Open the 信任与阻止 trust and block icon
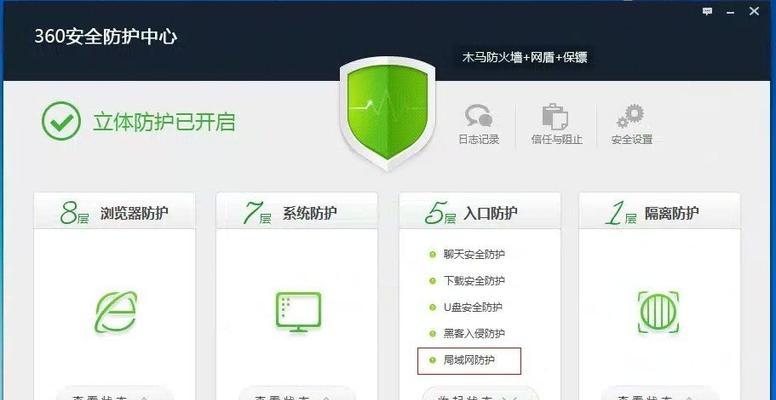The height and width of the screenshot is (400, 776). coord(556,124)
